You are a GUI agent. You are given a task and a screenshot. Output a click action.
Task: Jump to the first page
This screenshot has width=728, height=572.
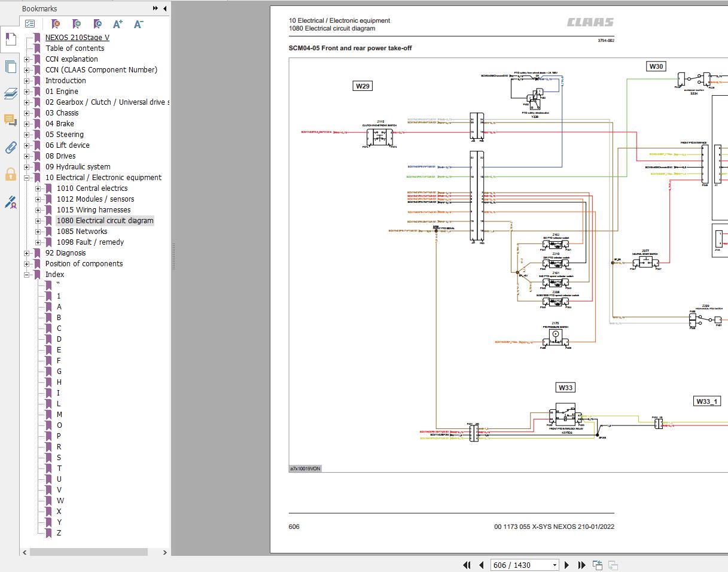click(x=467, y=565)
